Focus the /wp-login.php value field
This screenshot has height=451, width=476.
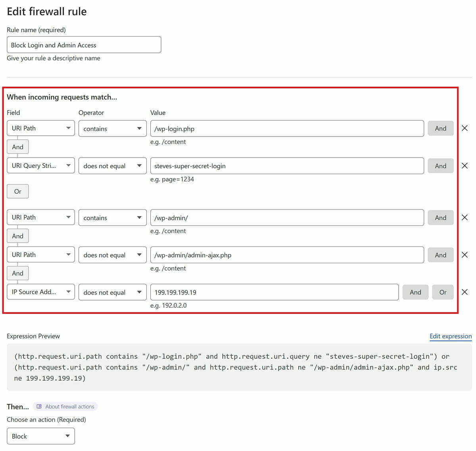[287, 129]
